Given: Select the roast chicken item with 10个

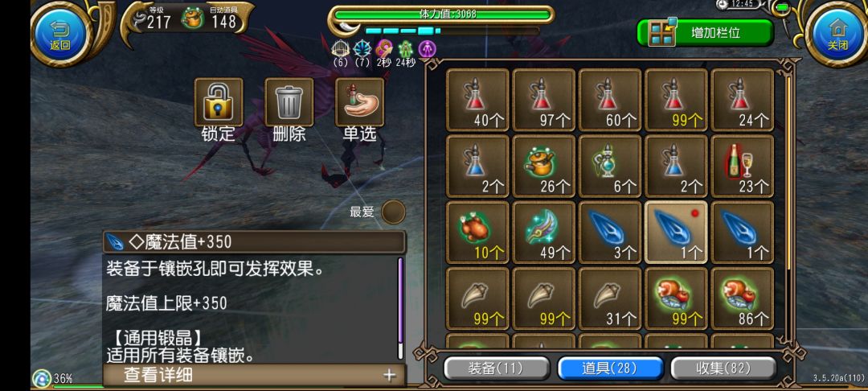Looking at the screenshot, I should point(477,232).
